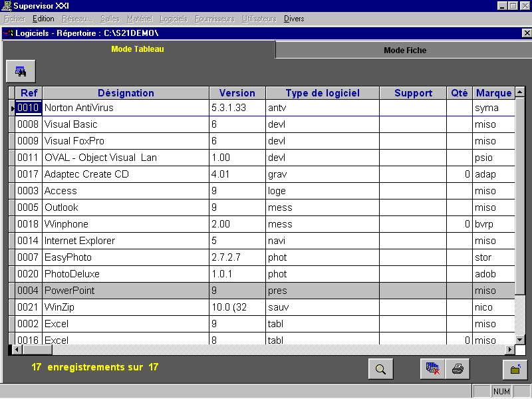Click the Winphone designation cell

click(126, 224)
